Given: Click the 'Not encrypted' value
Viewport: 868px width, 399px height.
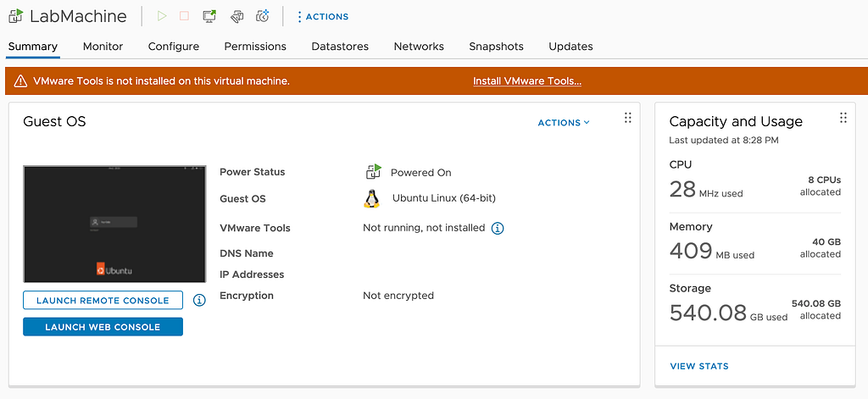Looking at the screenshot, I should point(398,296).
